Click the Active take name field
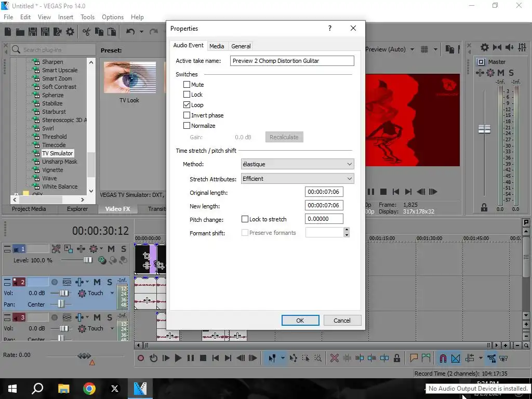The height and width of the screenshot is (399, 532). coord(292,61)
